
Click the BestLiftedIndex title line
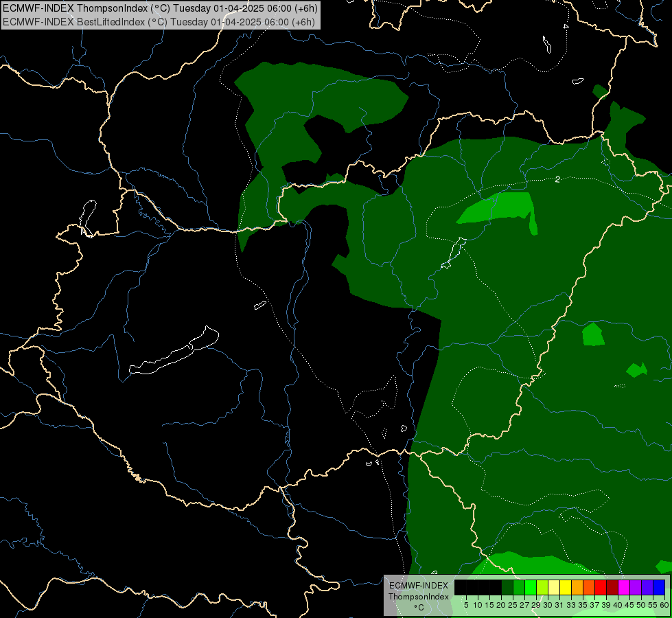(159, 21)
